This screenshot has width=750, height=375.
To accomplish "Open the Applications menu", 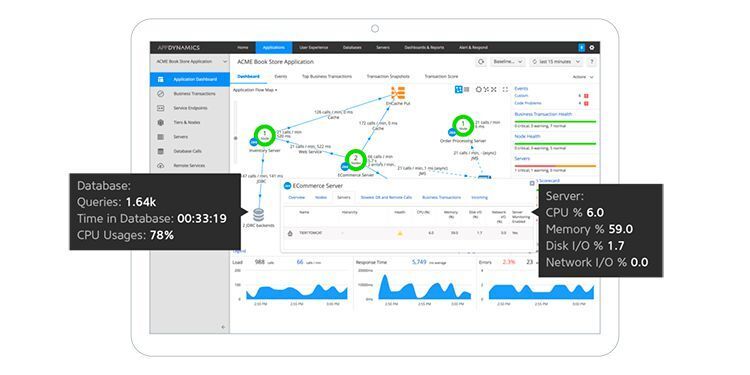I will [x=274, y=47].
